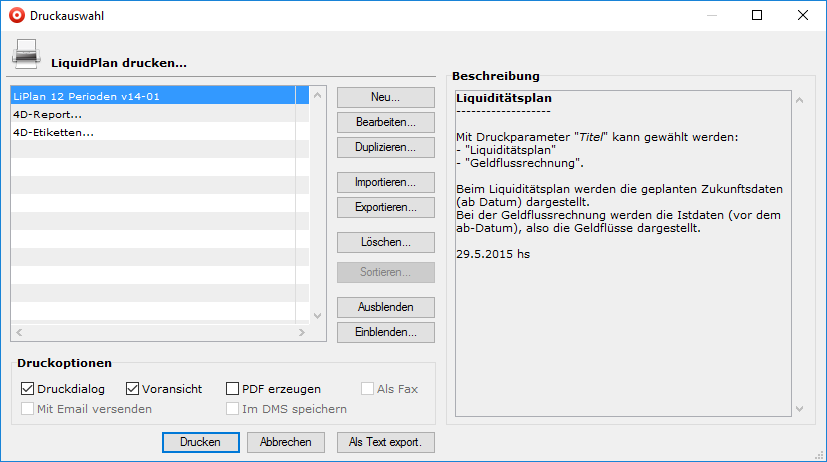Export via the Exportieren... button
The width and height of the screenshot is (827, 462).
click(385, 207)
